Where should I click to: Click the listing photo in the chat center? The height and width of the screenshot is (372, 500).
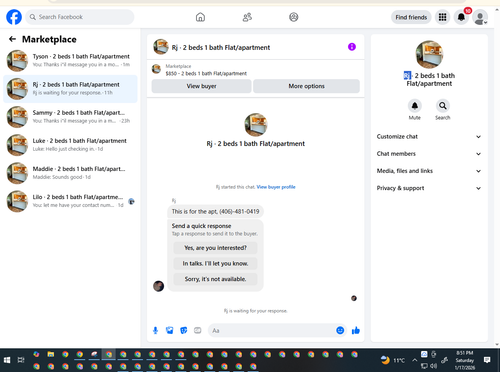[256, 125]
